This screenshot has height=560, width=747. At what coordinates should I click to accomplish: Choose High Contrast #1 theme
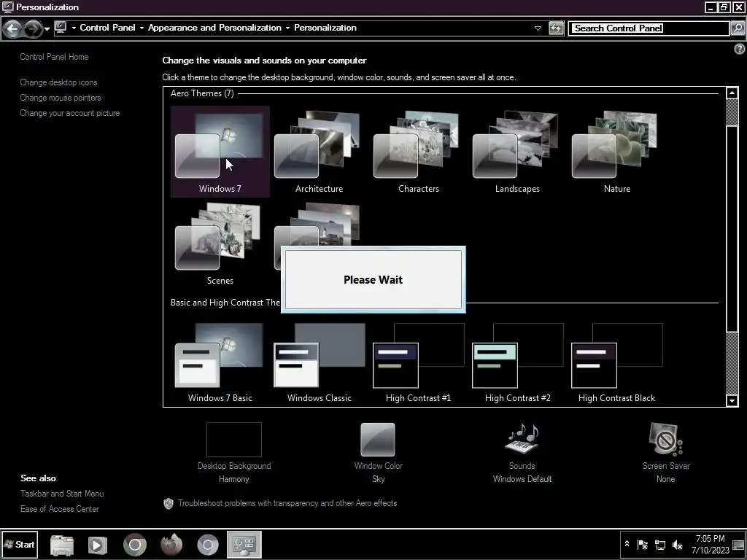418,363
